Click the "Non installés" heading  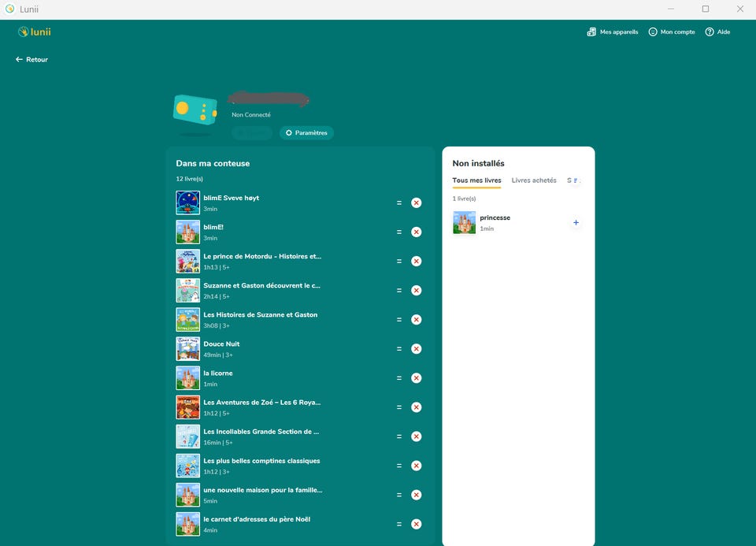[478, 164]
